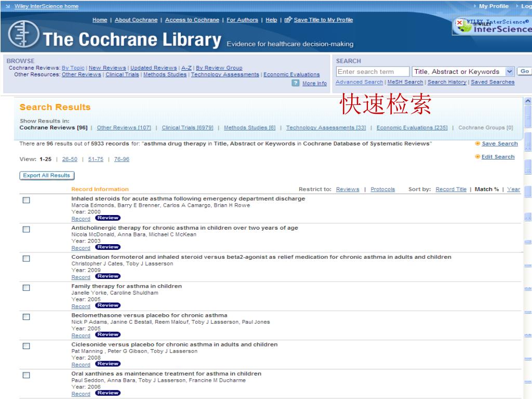Click the Wiley InterScience logo image
Viewport: 532px width, 399px height.
[492, 26]
